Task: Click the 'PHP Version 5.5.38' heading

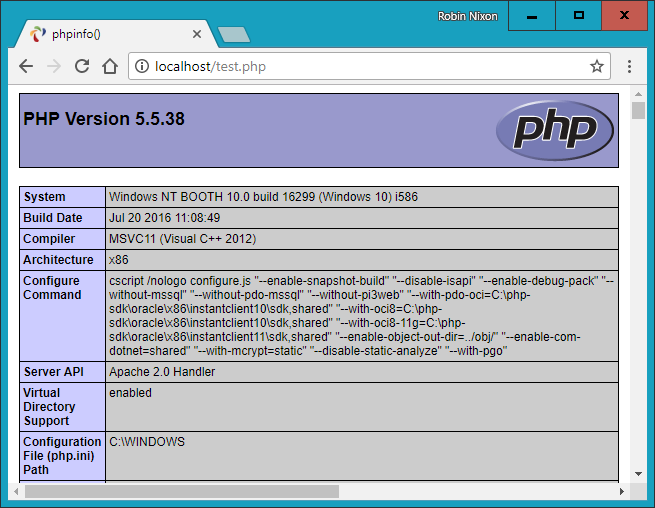Action: [x=104, y=119]
